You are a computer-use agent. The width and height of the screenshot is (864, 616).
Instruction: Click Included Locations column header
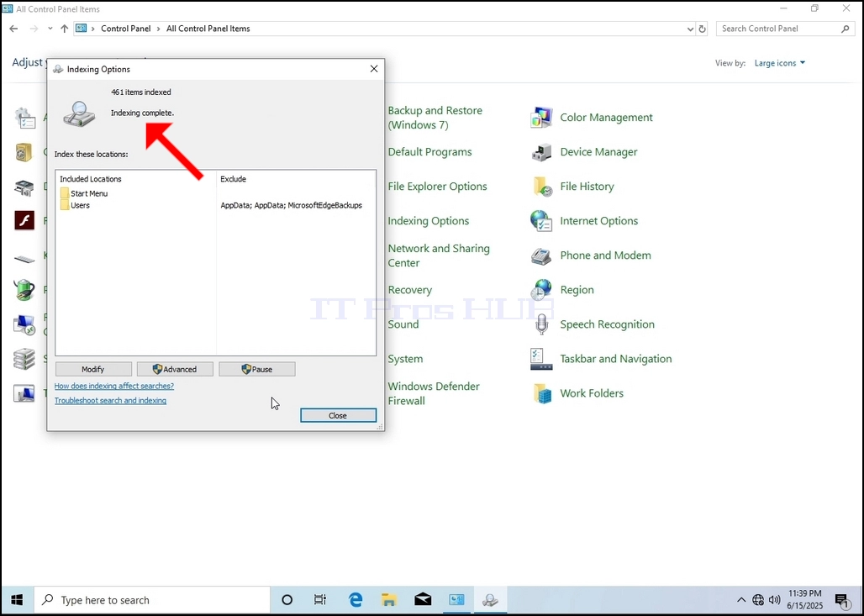pyautogui.click(x=91, y=179)
